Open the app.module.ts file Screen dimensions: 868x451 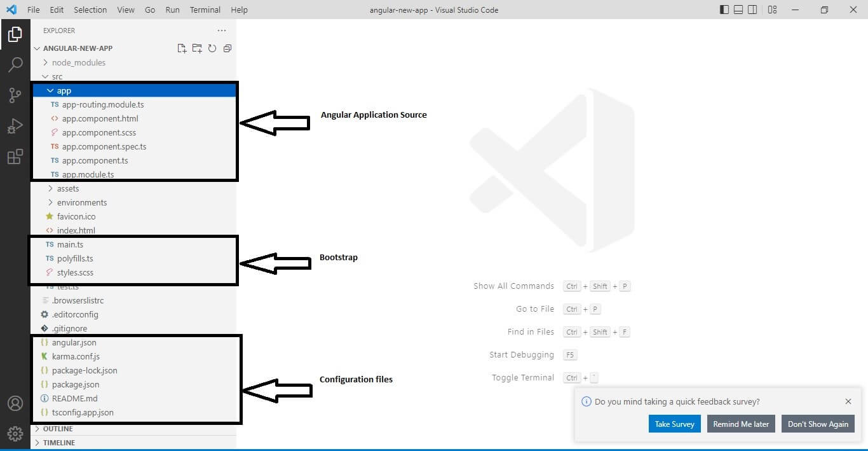click(x=88, y=174)
